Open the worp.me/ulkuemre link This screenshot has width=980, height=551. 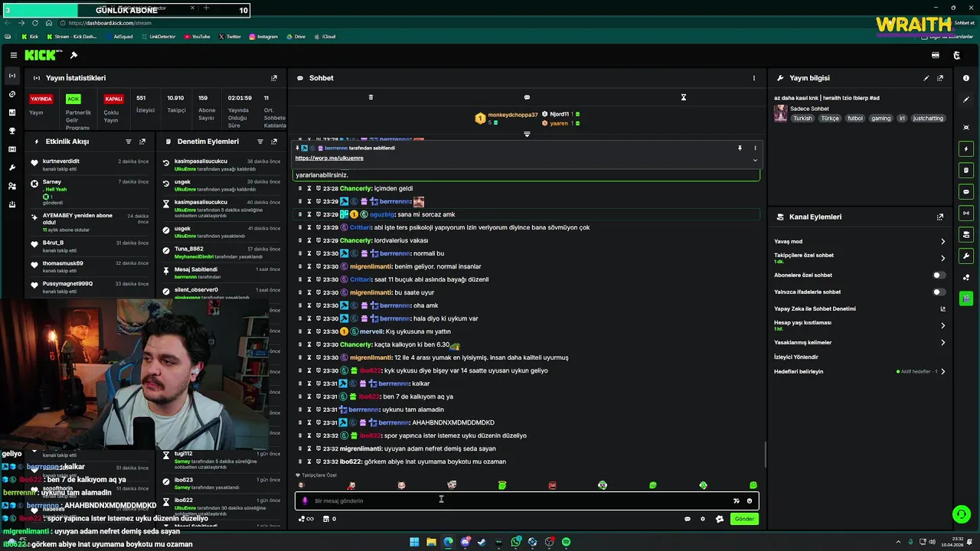point(329,158)
